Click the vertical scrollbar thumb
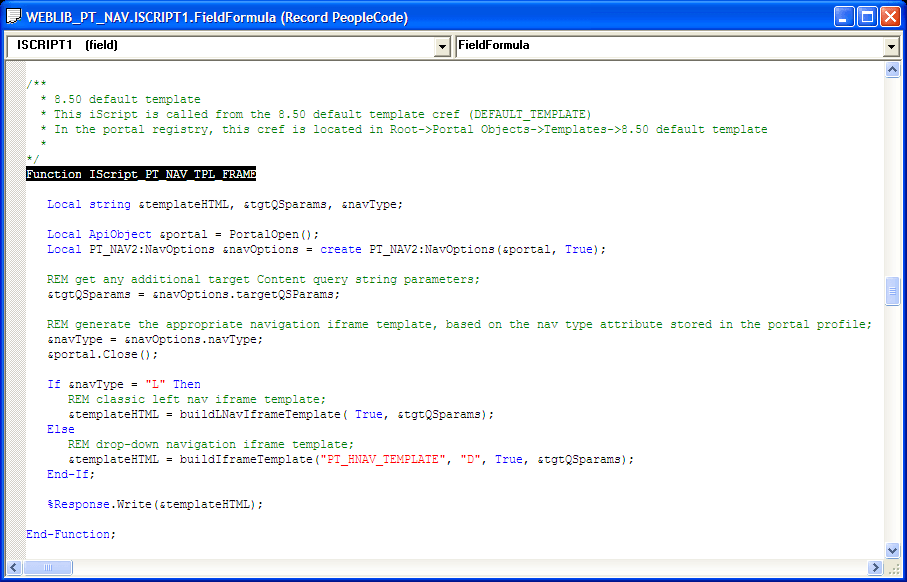This screenshot has height=582, width=907. tap(893, 290)
